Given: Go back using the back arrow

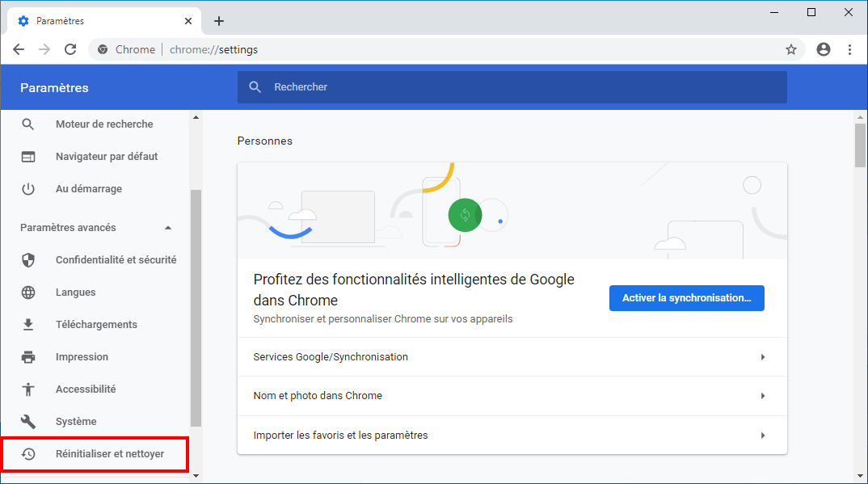Looking at the screenshot, I should 19,49.
